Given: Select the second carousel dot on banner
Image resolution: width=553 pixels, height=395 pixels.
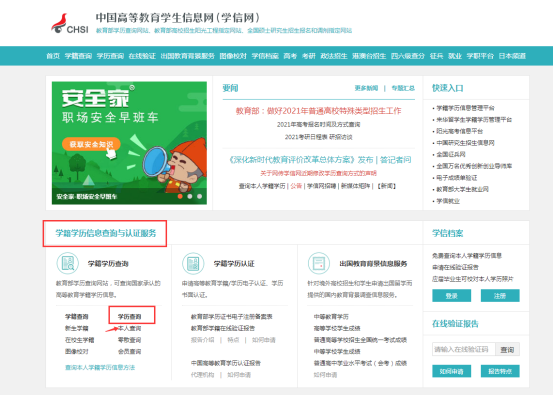Looking at the screenshot, I should (190, 196).
